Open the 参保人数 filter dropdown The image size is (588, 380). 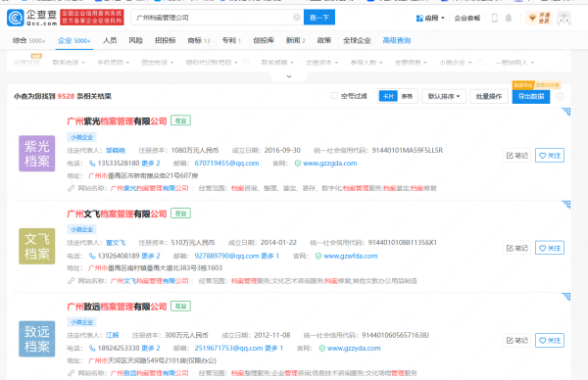tap(367, 63)
